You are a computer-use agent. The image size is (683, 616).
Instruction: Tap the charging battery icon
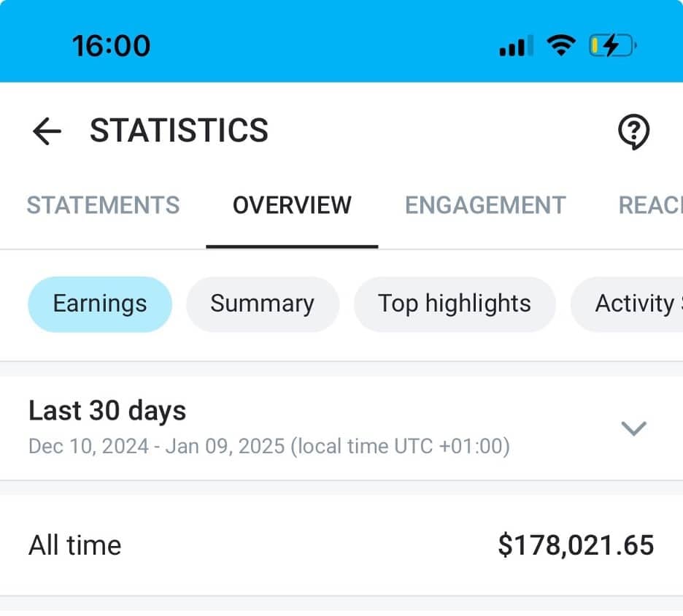coord(609,44)
